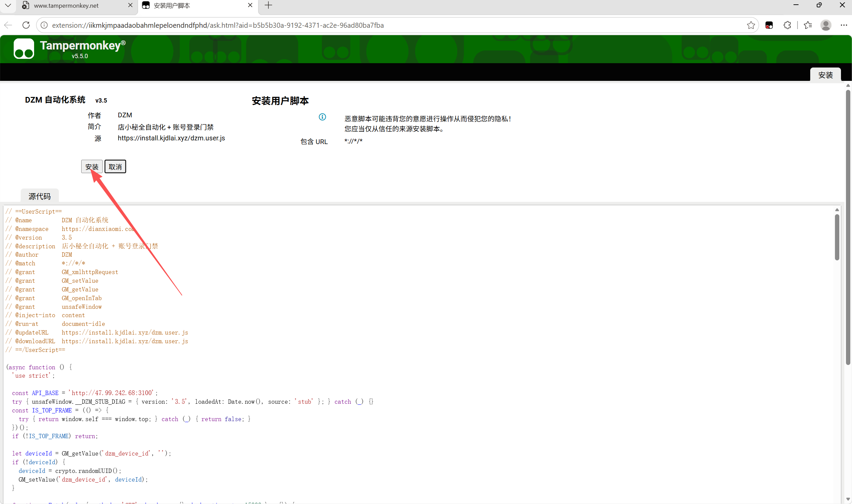Image resolution: width=852 pixels, height=504 pixels.
Task: Click the const API_BASE code line
Action: coord(85,393)
